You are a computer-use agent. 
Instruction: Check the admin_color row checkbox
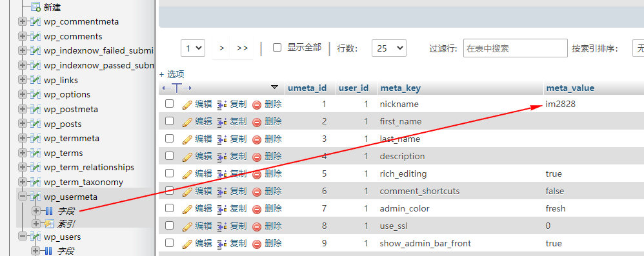(169, 208)
